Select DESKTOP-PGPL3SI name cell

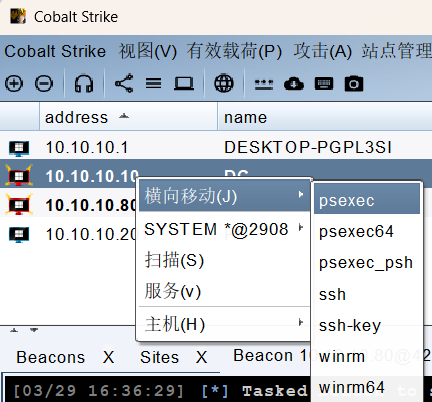point(308,147)
